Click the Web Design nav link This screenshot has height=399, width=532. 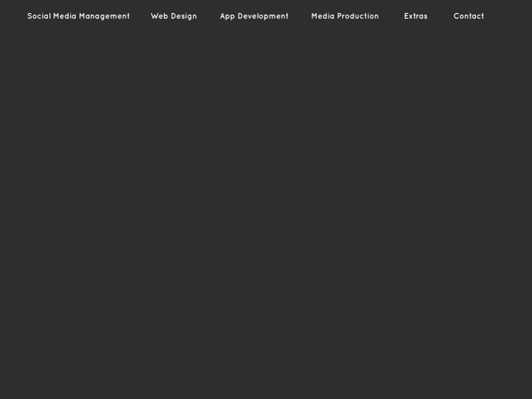tap(174, 16)
